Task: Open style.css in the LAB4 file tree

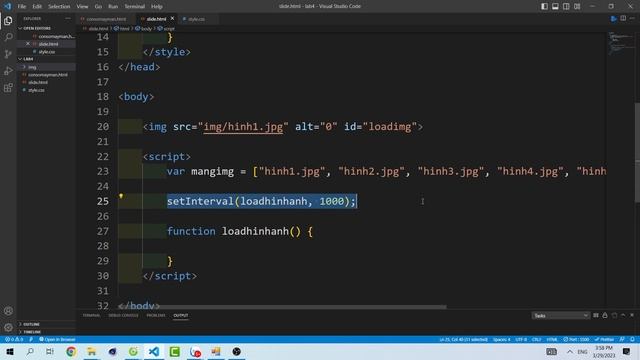Action: pos(46,90)
